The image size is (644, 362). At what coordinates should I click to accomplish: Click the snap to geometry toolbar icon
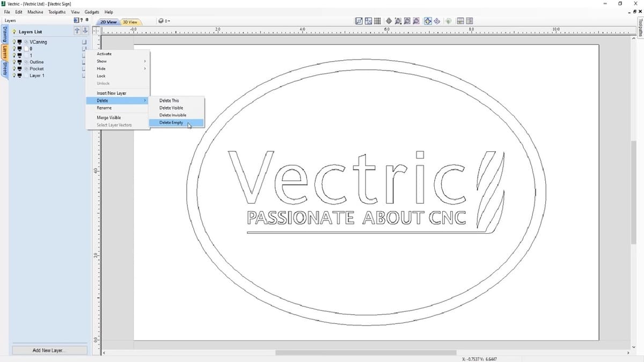click(359, 21)
